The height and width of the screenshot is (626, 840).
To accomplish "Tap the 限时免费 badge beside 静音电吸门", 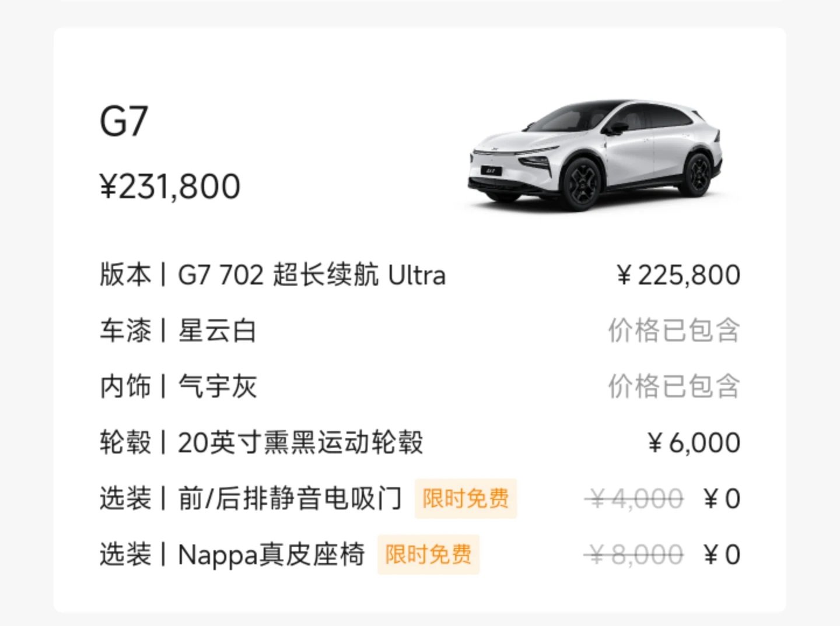I will click(x=466, y=498).
